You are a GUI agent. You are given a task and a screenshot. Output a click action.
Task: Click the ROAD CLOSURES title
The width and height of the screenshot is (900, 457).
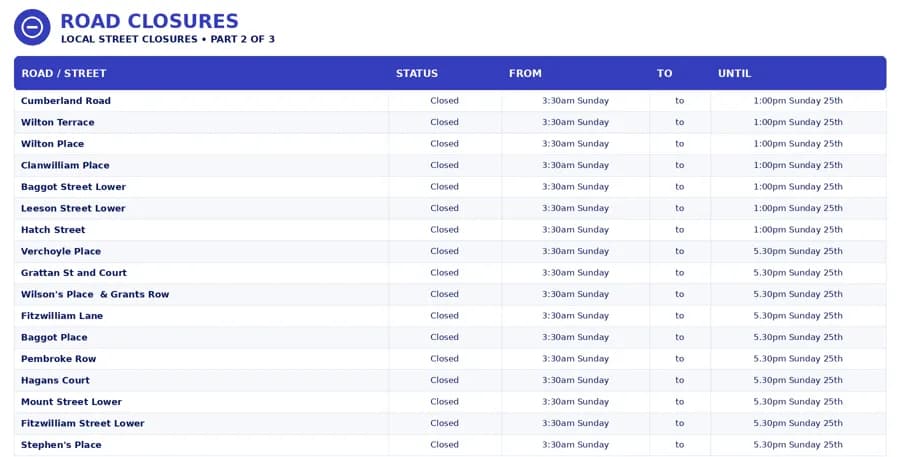point(149,21)
